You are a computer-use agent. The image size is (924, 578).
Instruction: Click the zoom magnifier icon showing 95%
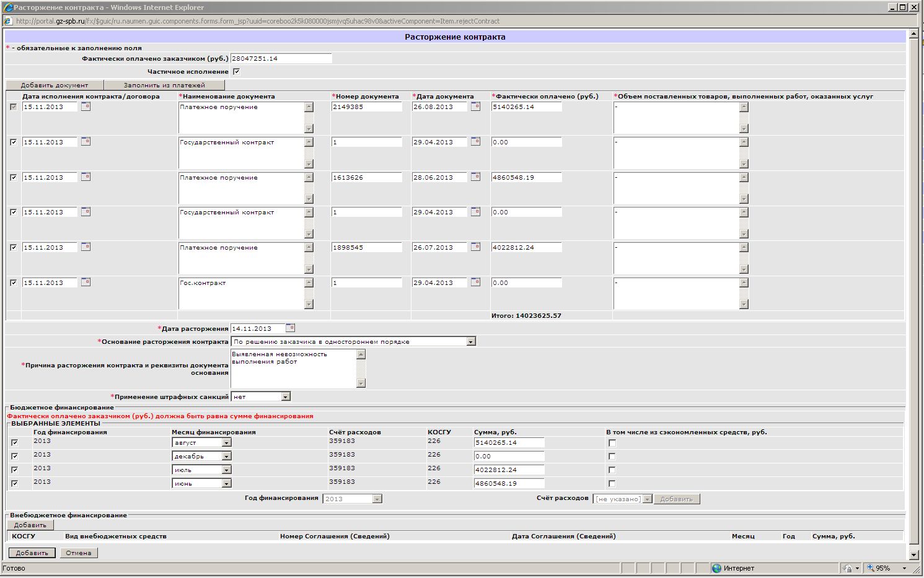(x=871, y=568)
